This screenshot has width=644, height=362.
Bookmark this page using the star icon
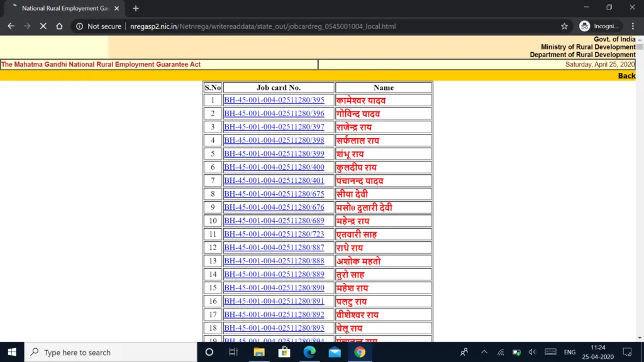click(x=565, y=26)
